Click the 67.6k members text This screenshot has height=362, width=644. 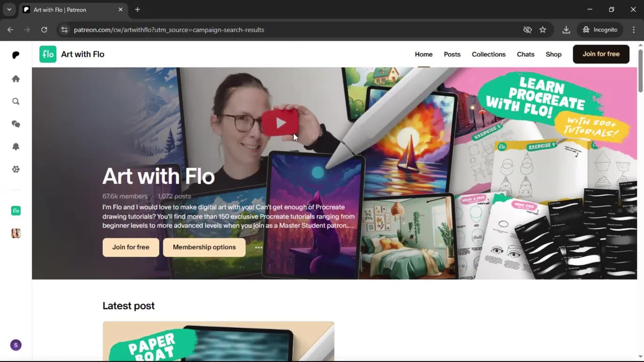click(125, 196)
